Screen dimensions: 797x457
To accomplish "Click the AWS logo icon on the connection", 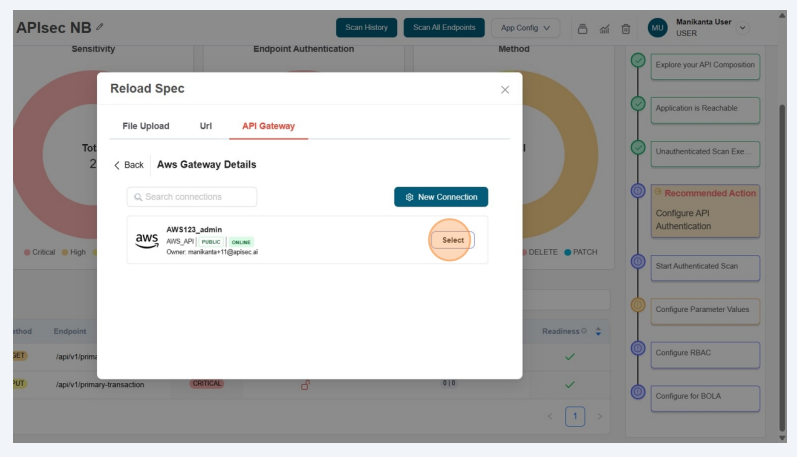I will pos(146,240).
